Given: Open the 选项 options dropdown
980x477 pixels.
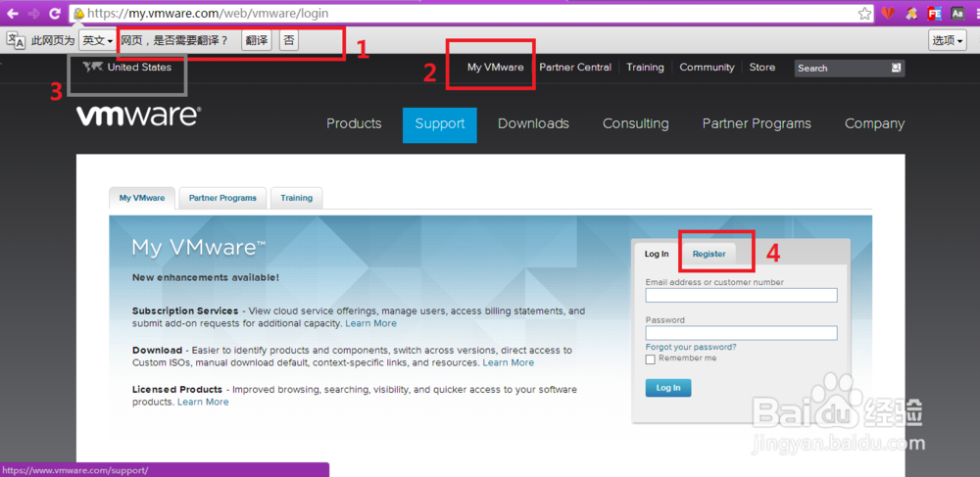Looking at the screenshot, I should (948, 40).
